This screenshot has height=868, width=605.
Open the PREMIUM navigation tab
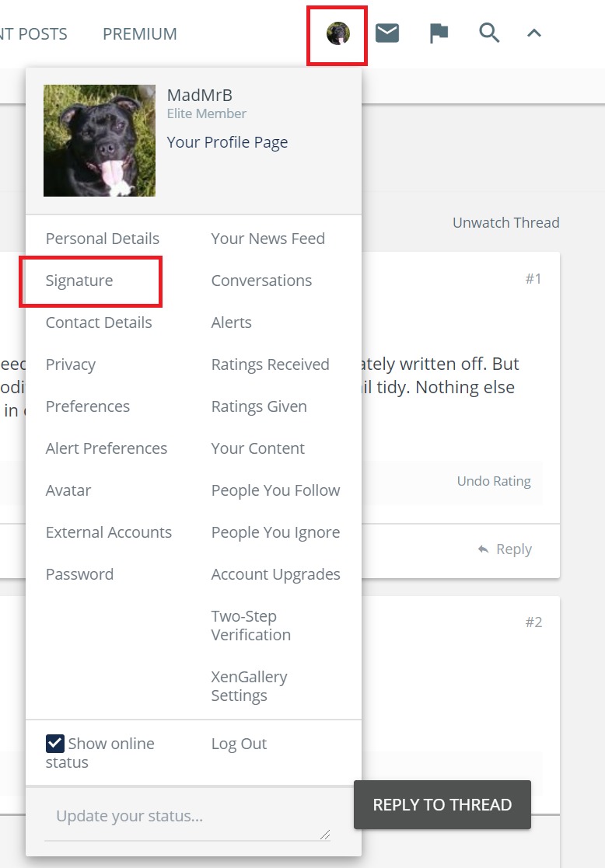pos(140,33)
